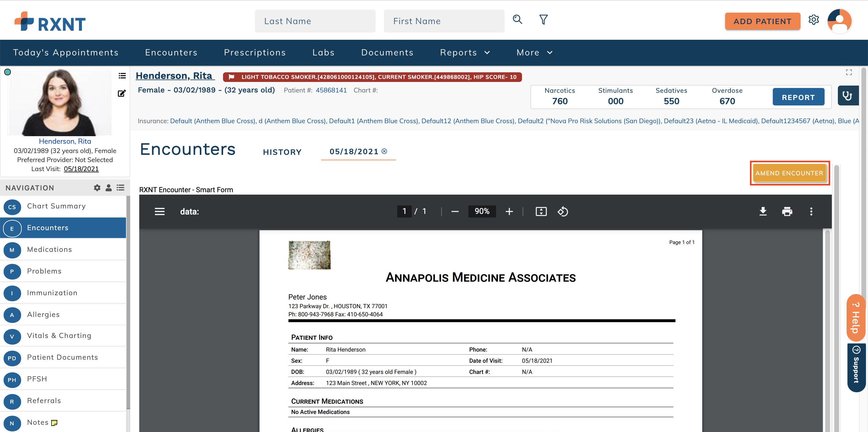Click the red alert flag icon
This screenshot has height=432, width=868.
(x=231, y=77)
